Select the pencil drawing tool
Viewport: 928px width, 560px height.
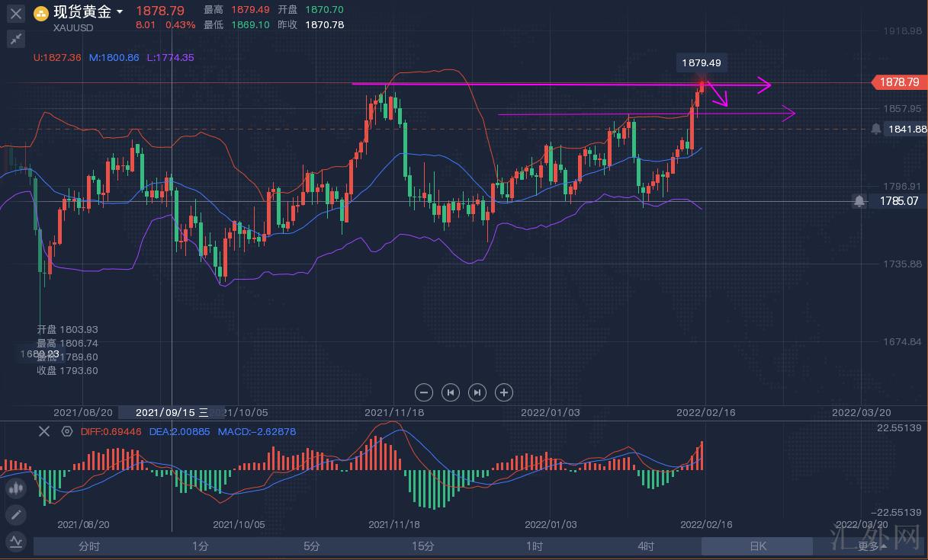(16, 515)
